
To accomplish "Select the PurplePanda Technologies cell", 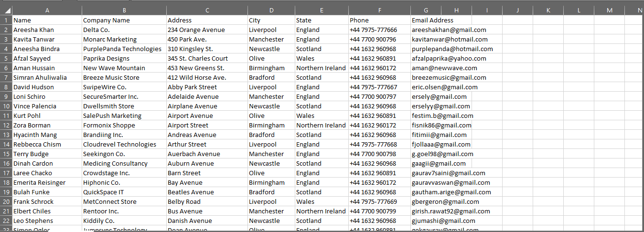I will point(122,49).
